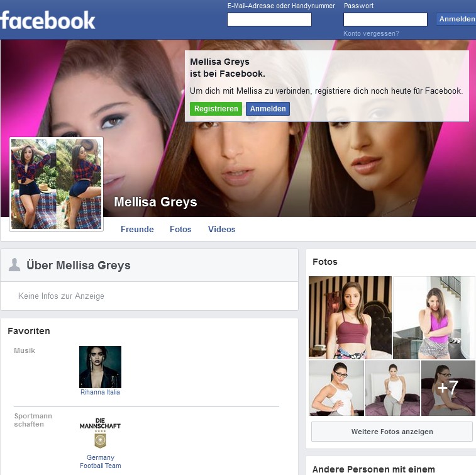
Task: Click the green Registrieren button
Action: tap(216, 109)
